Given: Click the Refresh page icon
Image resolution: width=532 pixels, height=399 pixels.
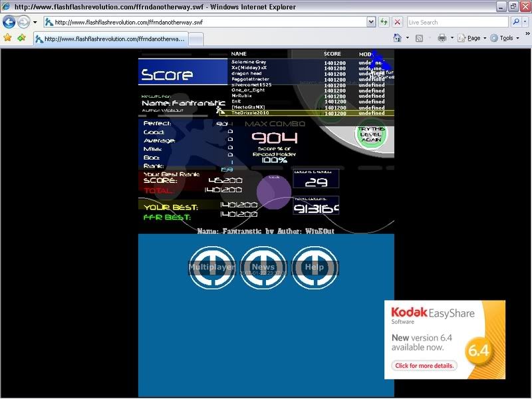Looking at the screenshot, I should point(384,22).
